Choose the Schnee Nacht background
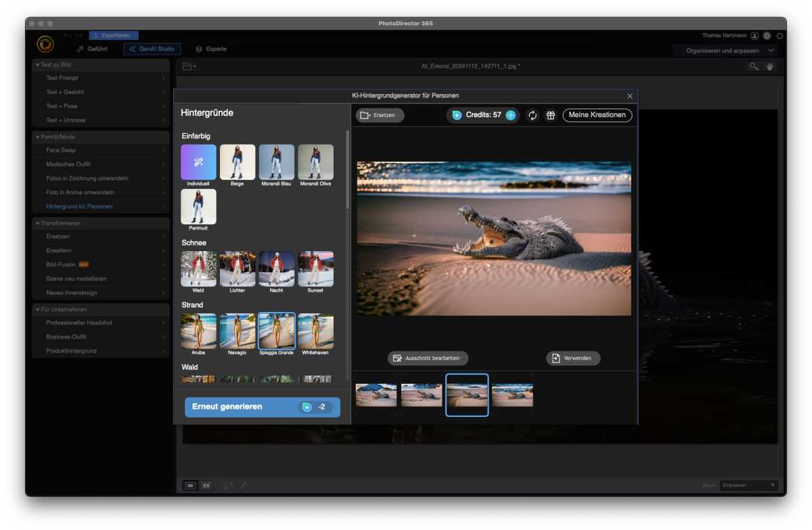Image resolution: width=812 pixels, height=530 pixels. [276, 269]
